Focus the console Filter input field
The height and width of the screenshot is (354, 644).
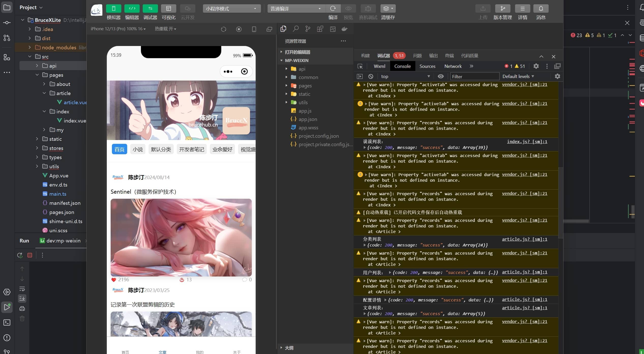click(475, 76)
